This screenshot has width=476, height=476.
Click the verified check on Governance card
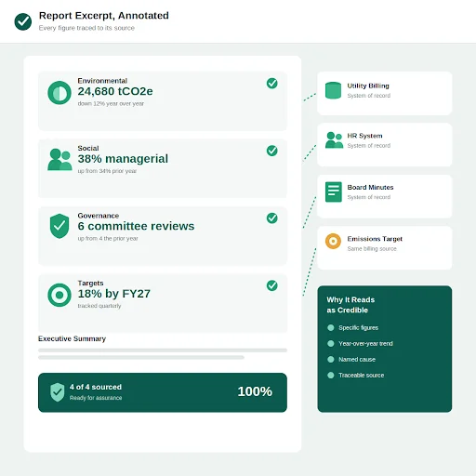[272, 218]
